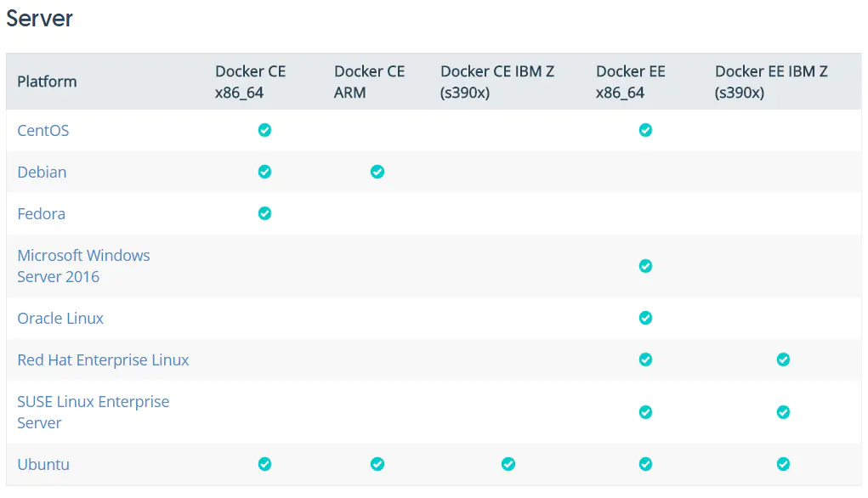Click Red Hat checkmark under Docker EE x86_64
Screen dimensions: 868x498
[645, 359]
